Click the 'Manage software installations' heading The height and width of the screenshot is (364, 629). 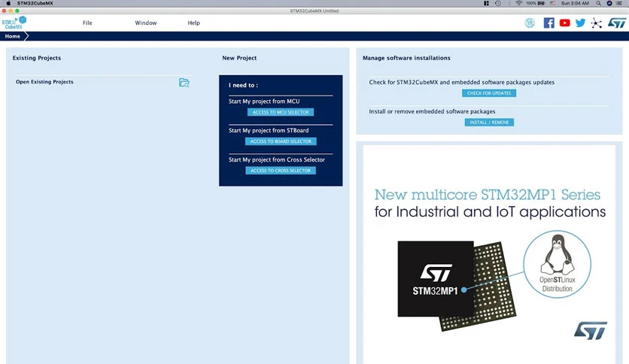pos(406,58)
